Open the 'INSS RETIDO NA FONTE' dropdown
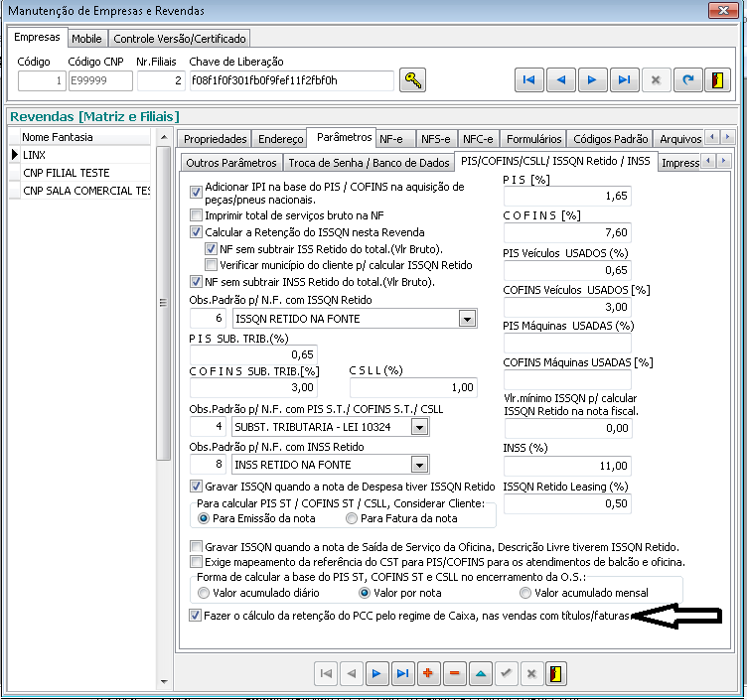The width and height of the screenshot is (747, 700). pos(419,463)
